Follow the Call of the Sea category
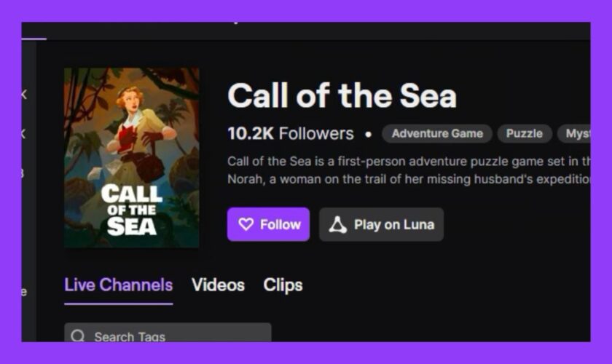Screen dimensions: 612x364 [268, 224]
